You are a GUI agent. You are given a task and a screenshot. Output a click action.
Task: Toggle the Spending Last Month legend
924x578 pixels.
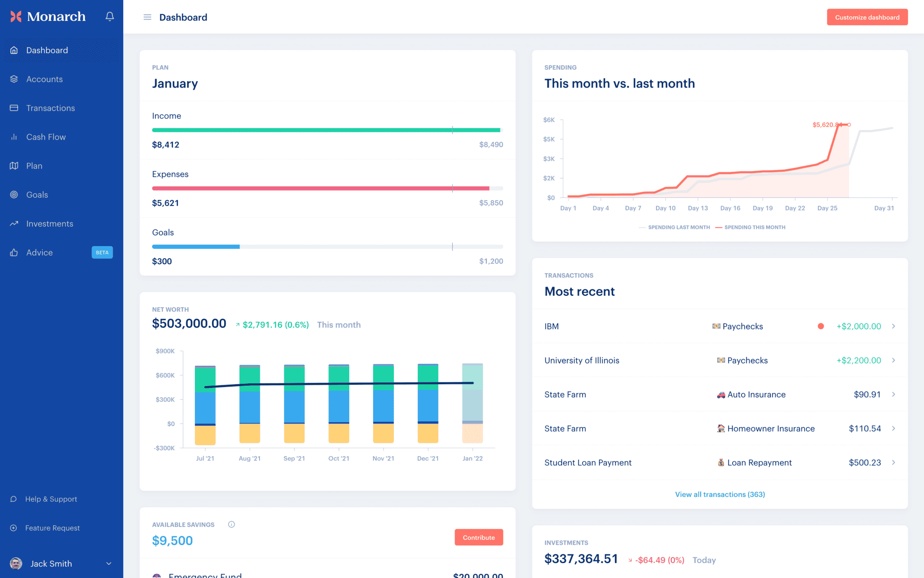click(x=674, y=227)
